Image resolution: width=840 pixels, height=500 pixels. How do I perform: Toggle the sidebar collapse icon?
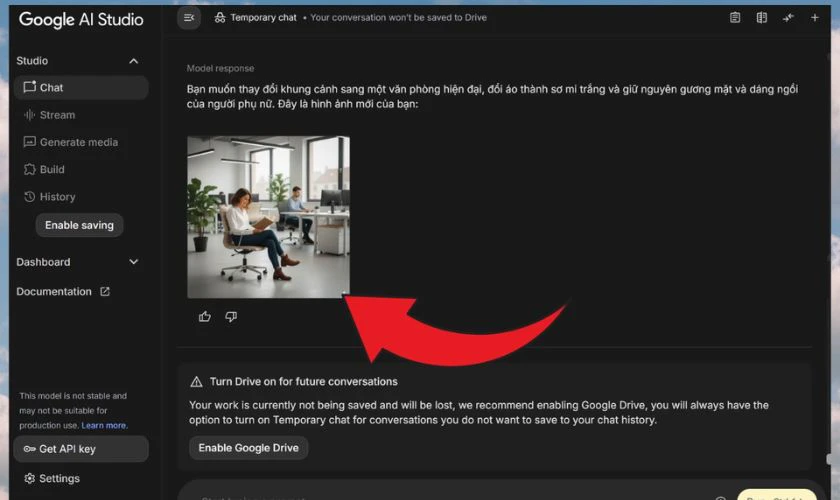click(189, 18)
